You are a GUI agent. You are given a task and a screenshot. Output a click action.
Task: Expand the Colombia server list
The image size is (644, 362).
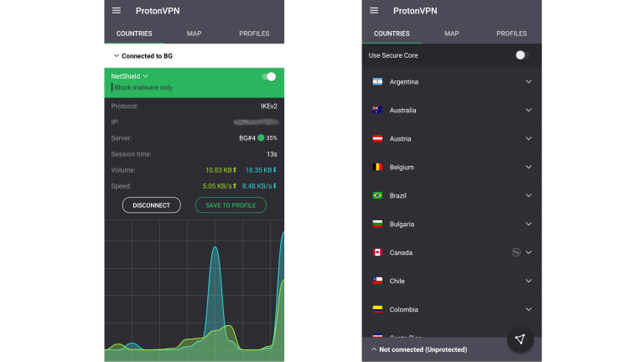528,309
